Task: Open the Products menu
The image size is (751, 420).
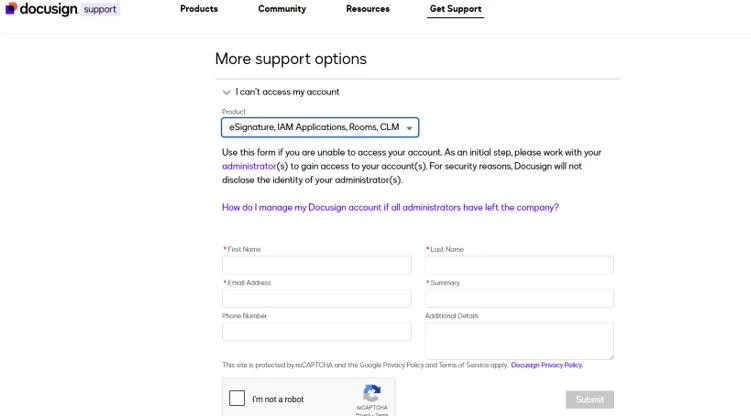Action: [199, 9]
